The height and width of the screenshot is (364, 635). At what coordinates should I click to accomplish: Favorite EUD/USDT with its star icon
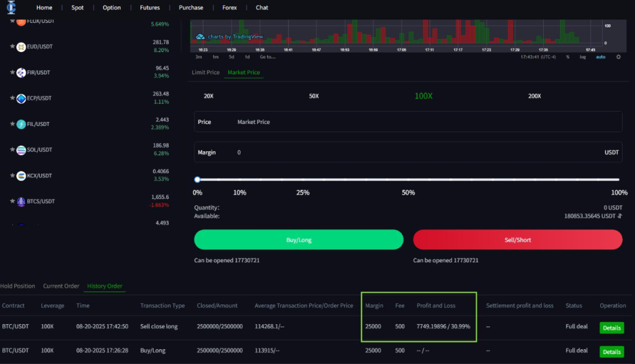tap(12, 47)
